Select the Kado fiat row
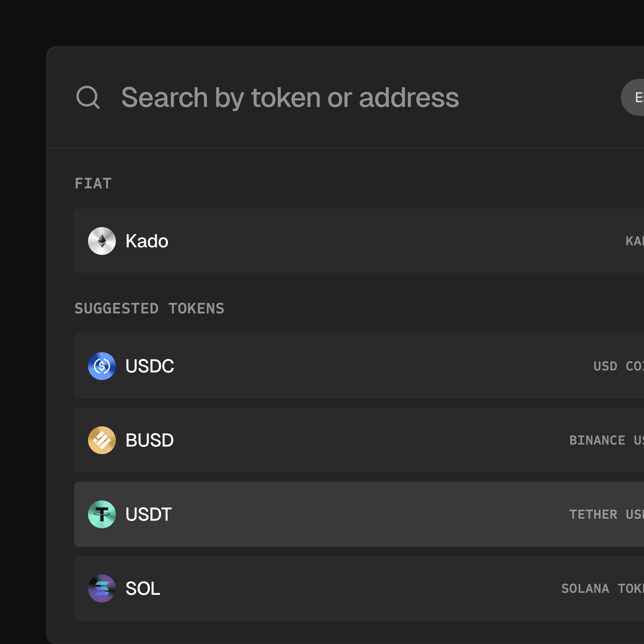This screenshot has width=644, height=644. click(359, 241)
